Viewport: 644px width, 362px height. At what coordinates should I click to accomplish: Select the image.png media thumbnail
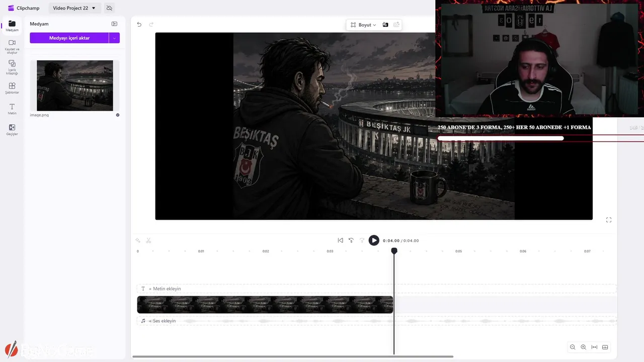[75, 85]
